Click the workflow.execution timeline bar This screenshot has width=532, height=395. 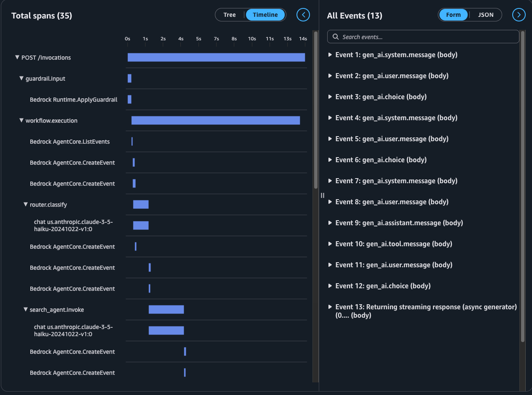click(216, 121)
